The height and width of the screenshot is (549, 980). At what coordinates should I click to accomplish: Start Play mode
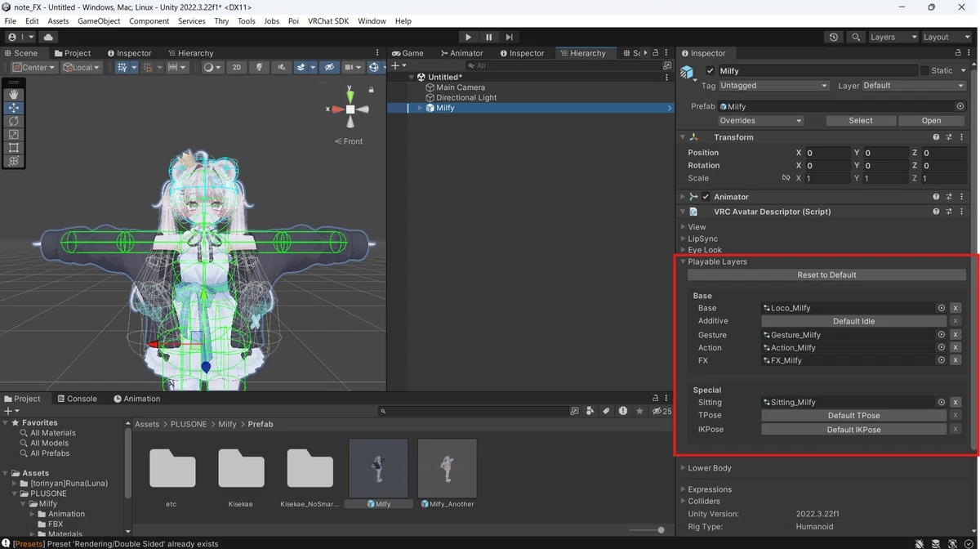[468, 37]
